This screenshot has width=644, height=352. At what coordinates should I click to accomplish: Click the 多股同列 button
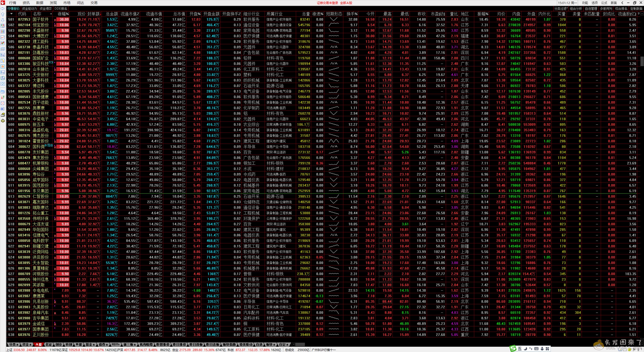tap(606, 9)
